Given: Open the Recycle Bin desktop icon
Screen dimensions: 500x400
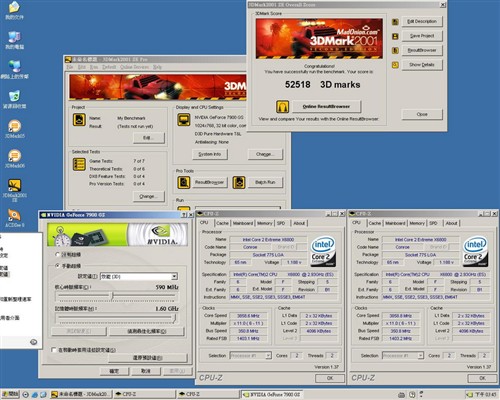Looking at the screenshot, I should (14, 100).
